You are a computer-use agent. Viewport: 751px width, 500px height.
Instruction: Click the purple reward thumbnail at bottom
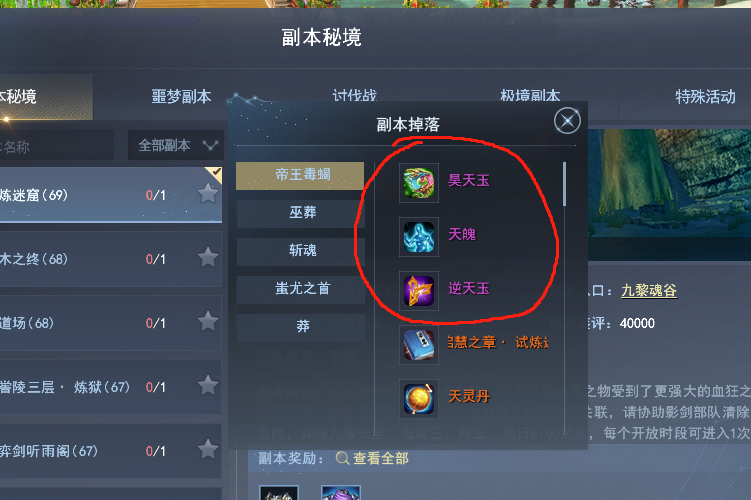click(x=341, y=493)
